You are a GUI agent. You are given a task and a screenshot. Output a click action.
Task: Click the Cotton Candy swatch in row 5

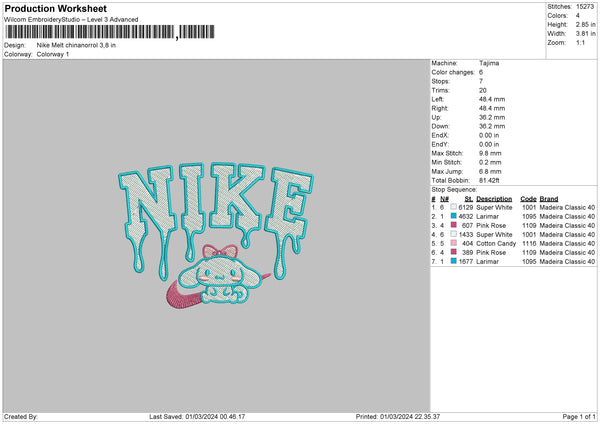(453, 243)
